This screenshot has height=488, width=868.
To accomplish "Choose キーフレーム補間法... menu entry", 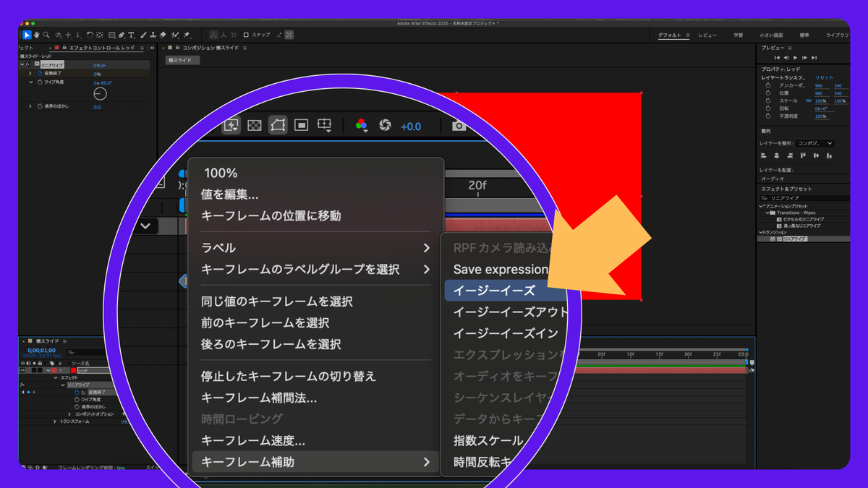I will click(258, 398).
